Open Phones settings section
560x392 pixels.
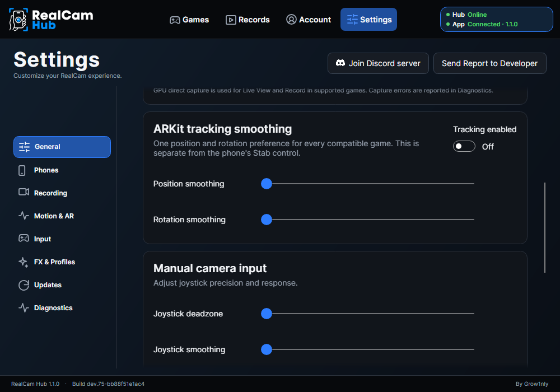(62, 170)
